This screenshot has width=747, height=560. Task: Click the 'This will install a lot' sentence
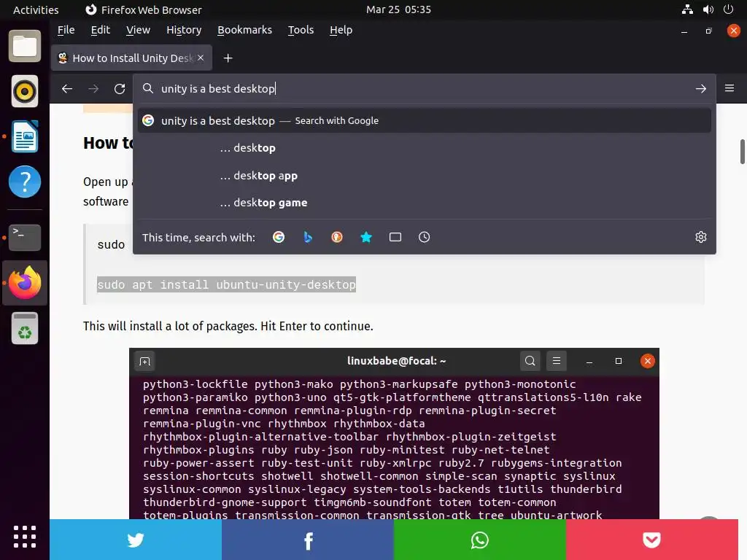228,326
